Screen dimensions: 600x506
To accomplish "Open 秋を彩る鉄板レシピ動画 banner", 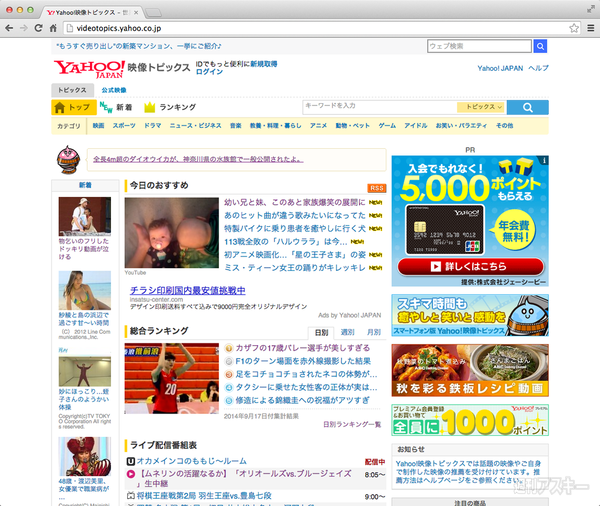I will coord(470,370).
